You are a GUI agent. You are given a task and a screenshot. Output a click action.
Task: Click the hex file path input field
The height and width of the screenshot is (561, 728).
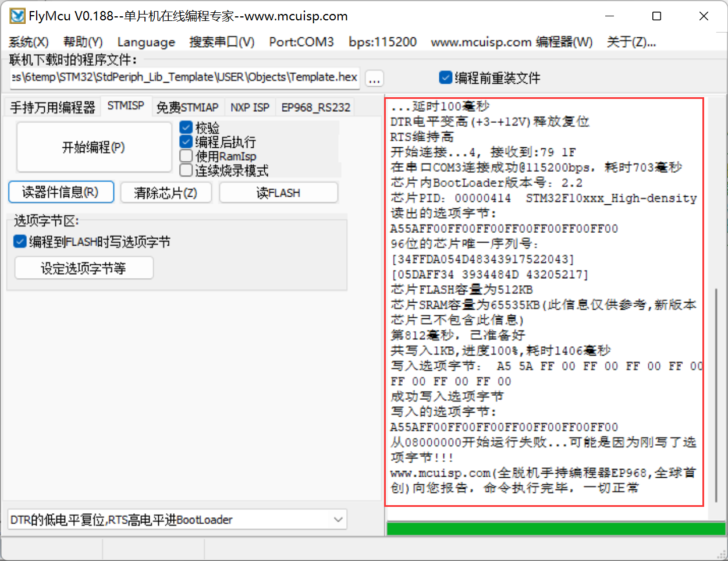click(180, 77)
